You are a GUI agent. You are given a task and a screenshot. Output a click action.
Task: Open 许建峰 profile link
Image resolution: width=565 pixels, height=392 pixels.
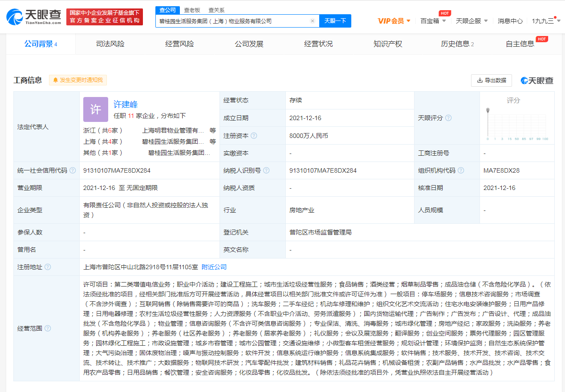point(126,104)
